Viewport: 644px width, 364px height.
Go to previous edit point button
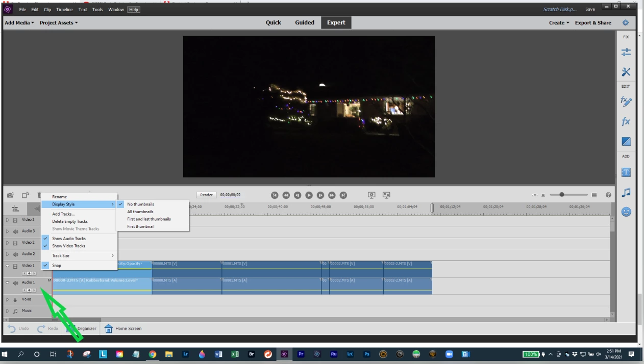(x=275, y=195)
